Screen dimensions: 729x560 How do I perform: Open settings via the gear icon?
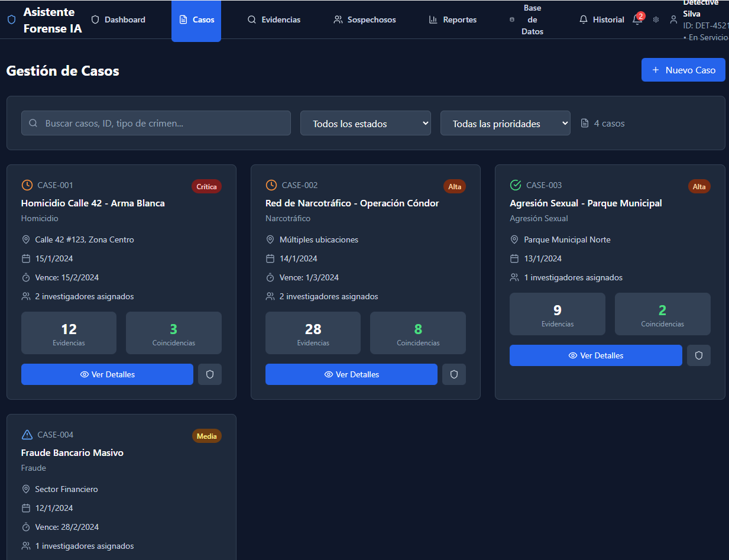(x=656, y=20)
